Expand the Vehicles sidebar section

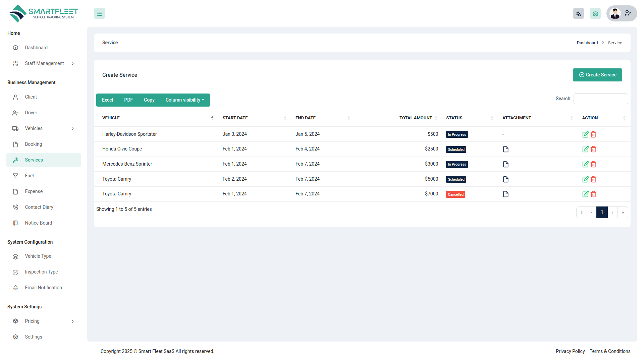point(44,128)
